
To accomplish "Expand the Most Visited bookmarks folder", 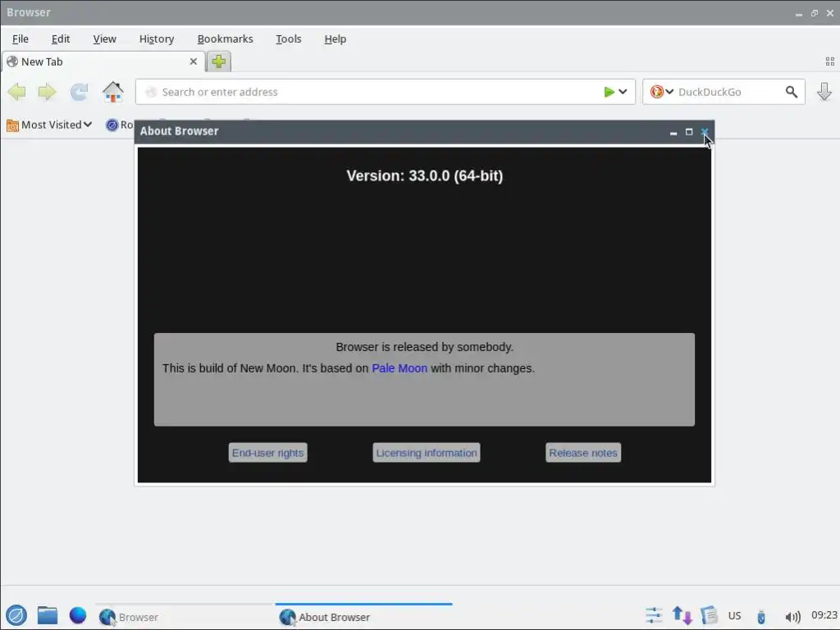I will [x=49, y=125].
